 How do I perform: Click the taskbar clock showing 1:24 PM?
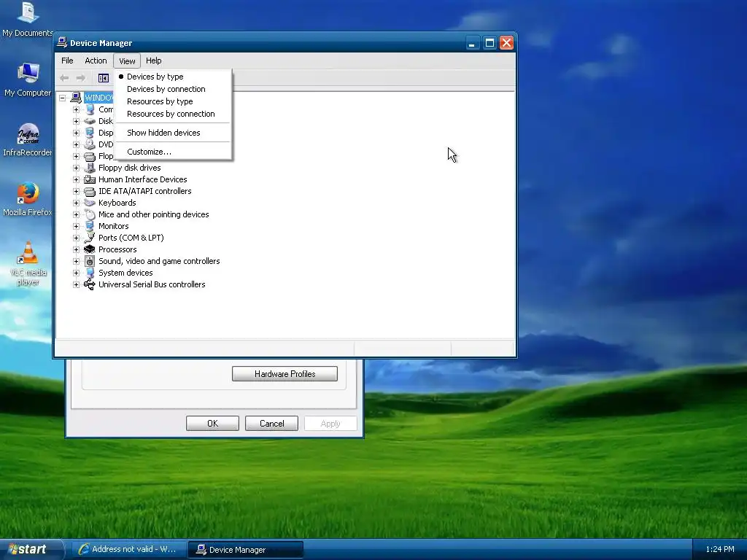(x=720, y=550)
